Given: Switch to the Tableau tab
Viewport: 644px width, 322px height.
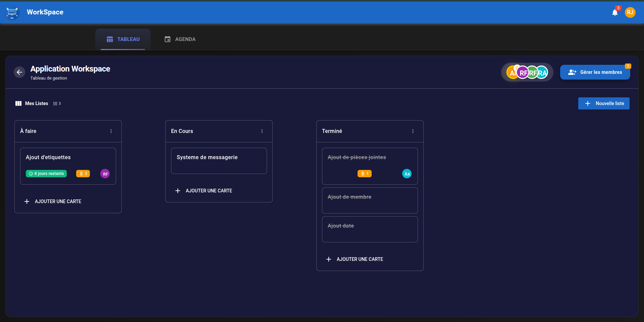Looking at the screenshot, I should tap(123, 39).
